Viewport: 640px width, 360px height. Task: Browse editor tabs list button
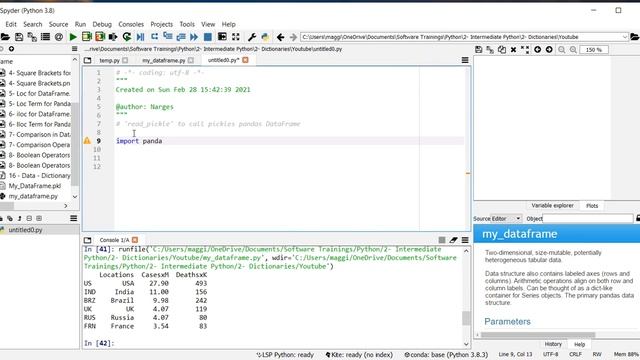click(87, 60)
